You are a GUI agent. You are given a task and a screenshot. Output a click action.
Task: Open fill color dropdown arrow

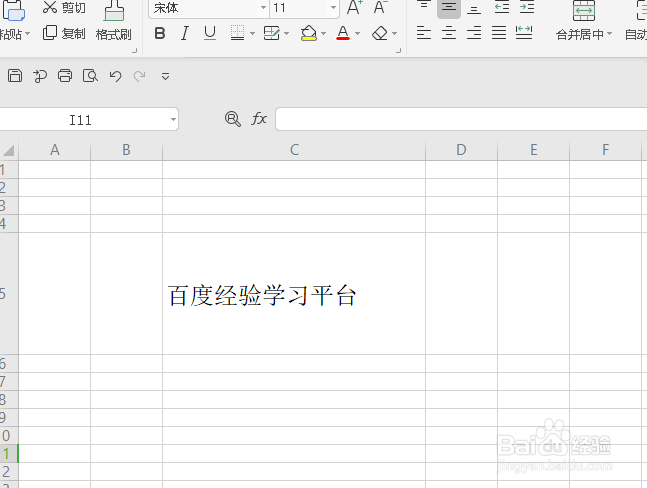pos(323,33)
